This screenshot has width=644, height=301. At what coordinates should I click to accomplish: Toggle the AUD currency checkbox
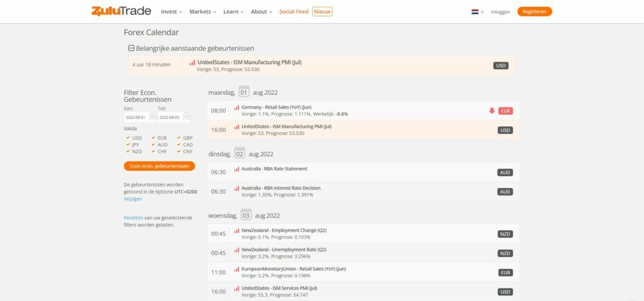[x=153, y=145]
